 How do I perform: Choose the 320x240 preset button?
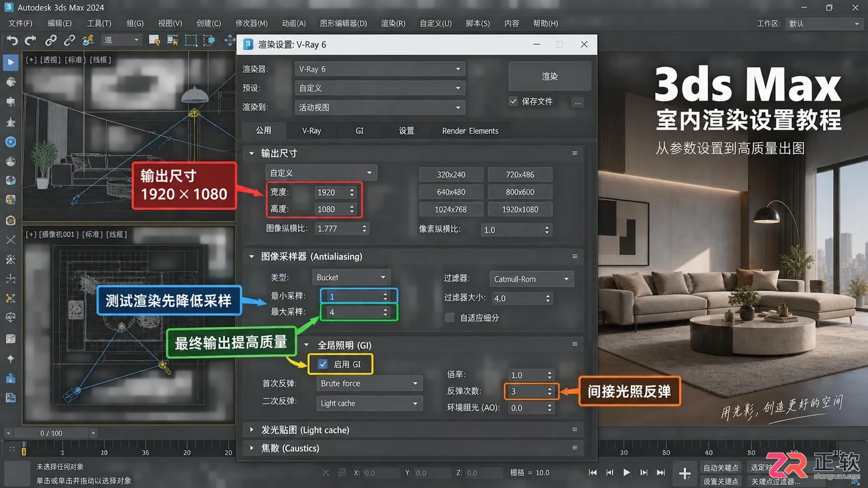click(451, 175)
